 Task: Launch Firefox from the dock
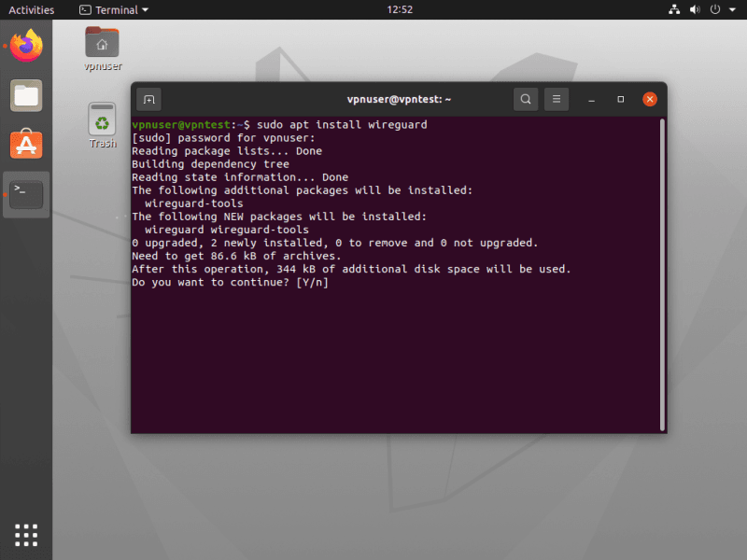(x=26, y=45)
